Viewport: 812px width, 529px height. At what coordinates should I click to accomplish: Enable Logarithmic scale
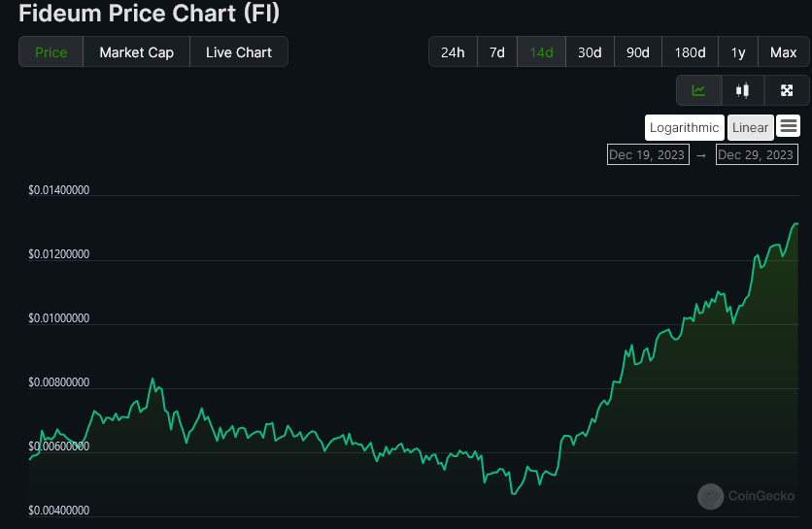(x=684, y=128)
